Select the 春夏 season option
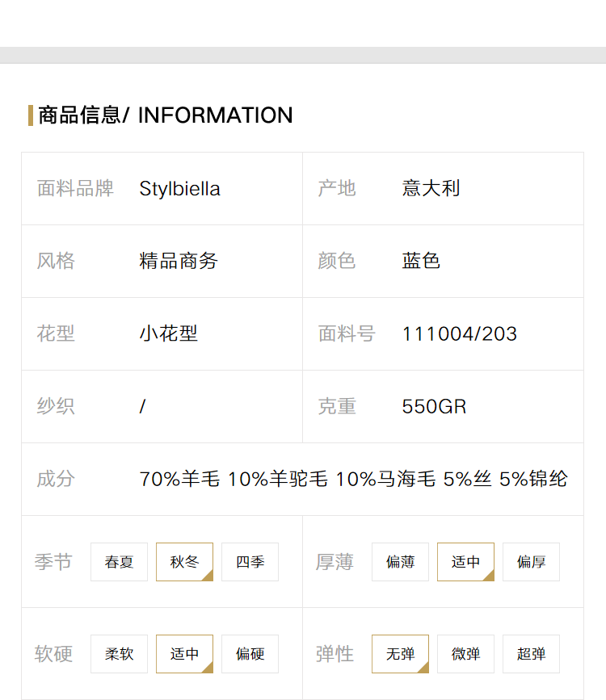Image resolution: width=606 pixels, height=700 pixels. coord(119,562)
